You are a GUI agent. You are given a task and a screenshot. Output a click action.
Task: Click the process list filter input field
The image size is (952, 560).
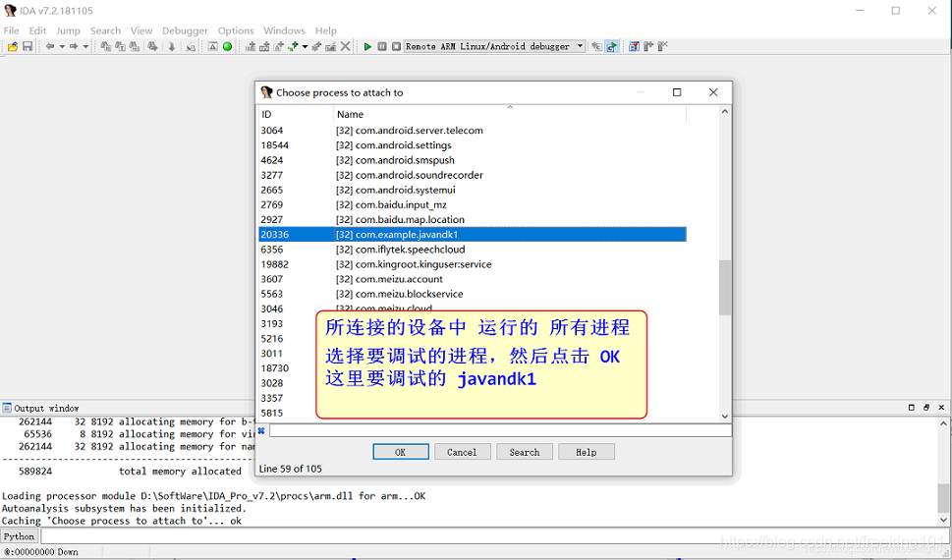point(500,430)
